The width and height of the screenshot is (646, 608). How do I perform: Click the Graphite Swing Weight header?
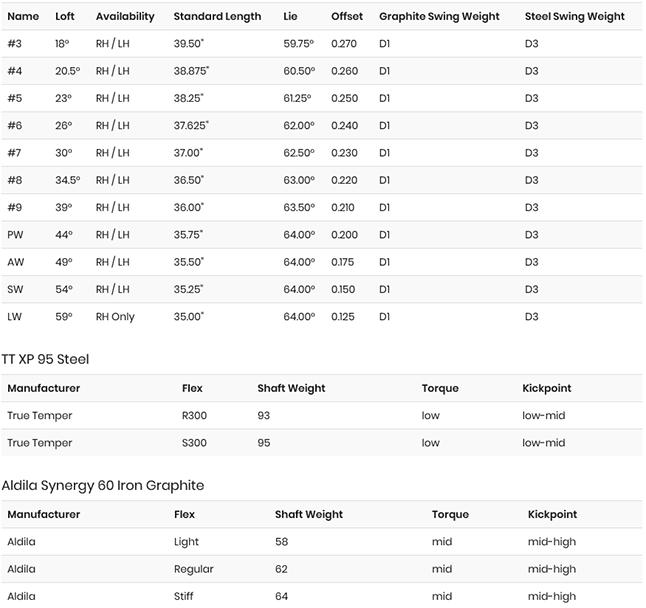437,17
